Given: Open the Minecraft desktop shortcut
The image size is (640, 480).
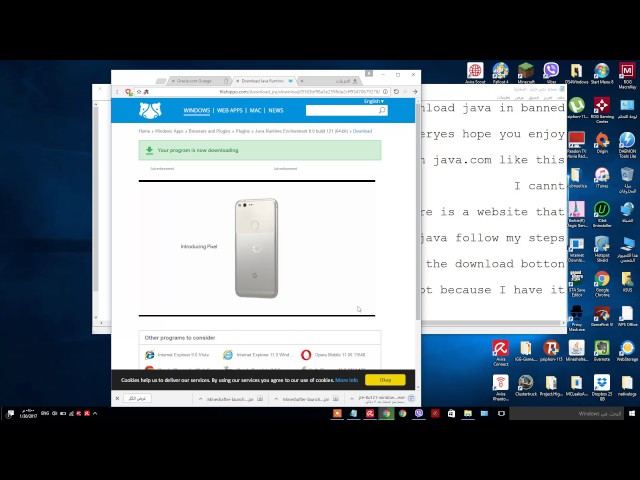Looking at the screenshot, I should click(x=526, y=73).
